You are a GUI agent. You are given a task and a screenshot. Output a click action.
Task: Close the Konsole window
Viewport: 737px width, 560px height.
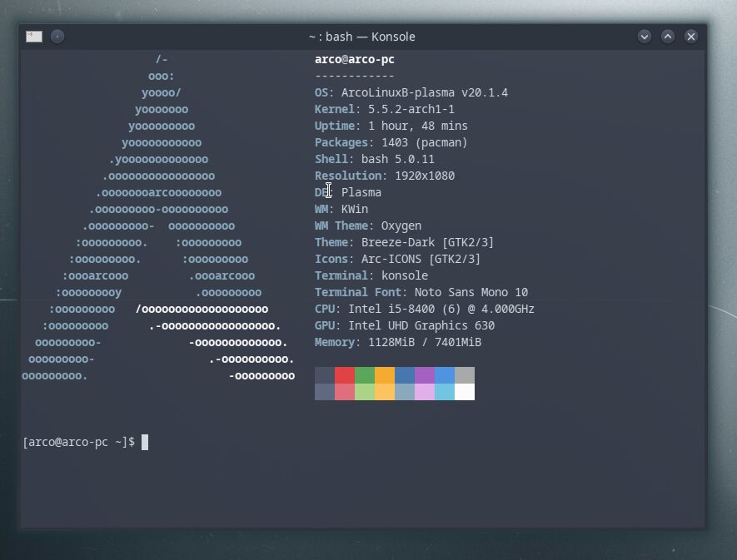click(x=691, y=37)
